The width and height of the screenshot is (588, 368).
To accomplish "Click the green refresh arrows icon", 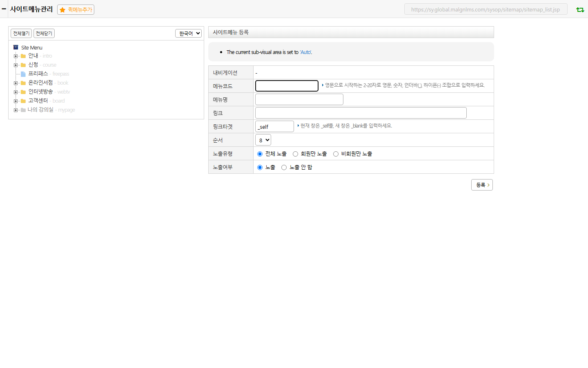I will point(580,9).
